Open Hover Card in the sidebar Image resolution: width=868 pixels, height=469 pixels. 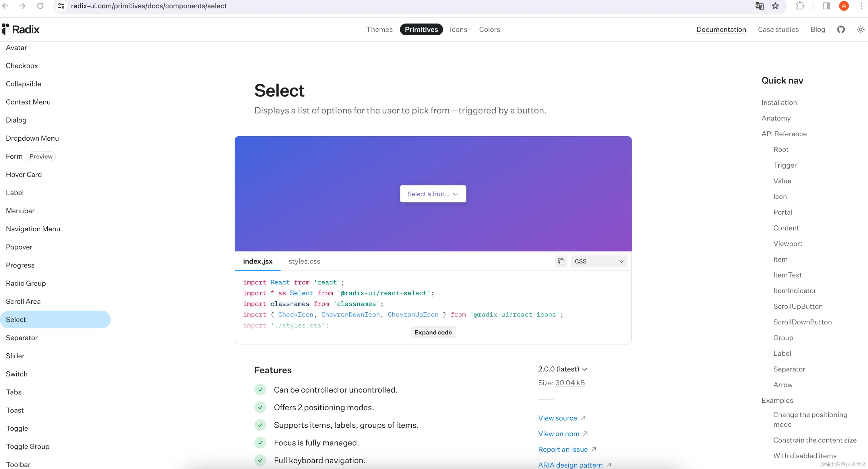[x=24, y=175]
